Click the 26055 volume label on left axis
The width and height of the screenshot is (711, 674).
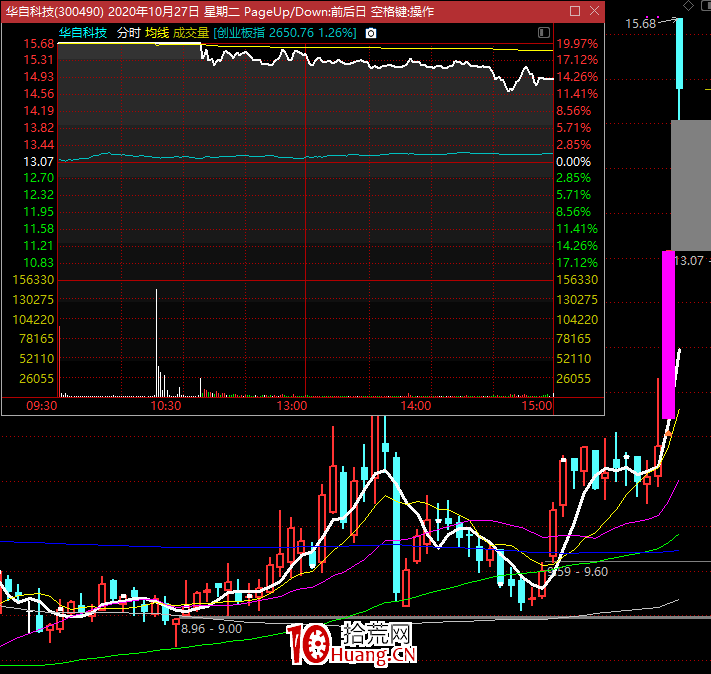click(x=36, y=379)
